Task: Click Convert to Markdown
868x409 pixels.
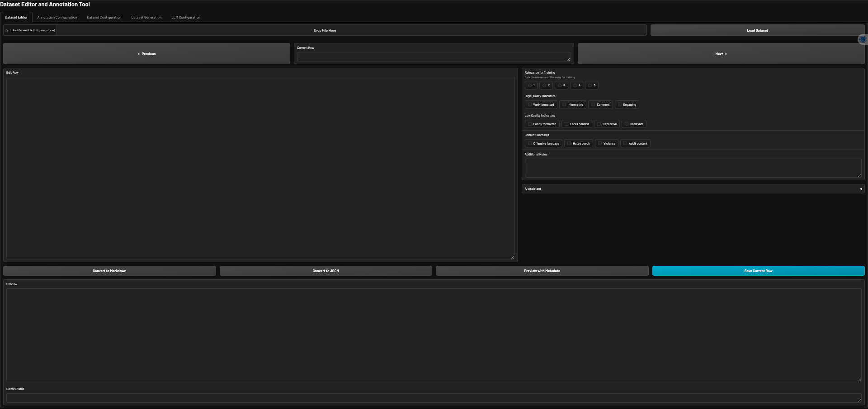Action: (x=109, y=271)
